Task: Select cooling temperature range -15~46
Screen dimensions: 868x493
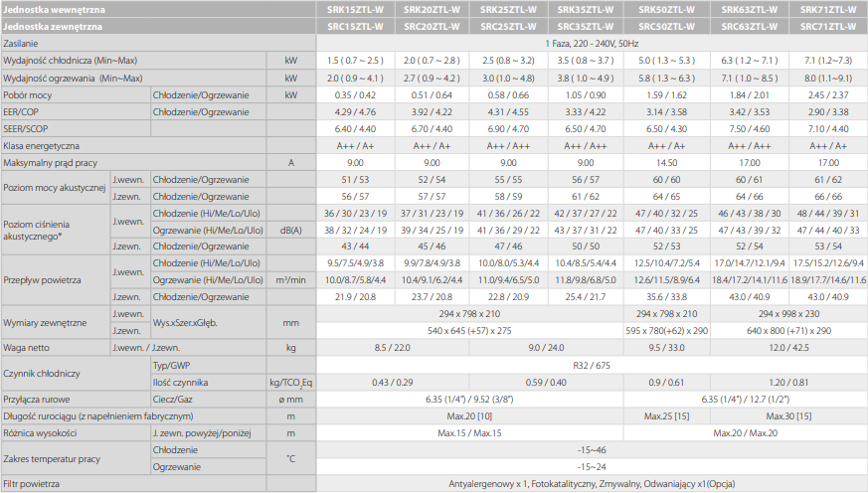Action: (x=592, y=450)
